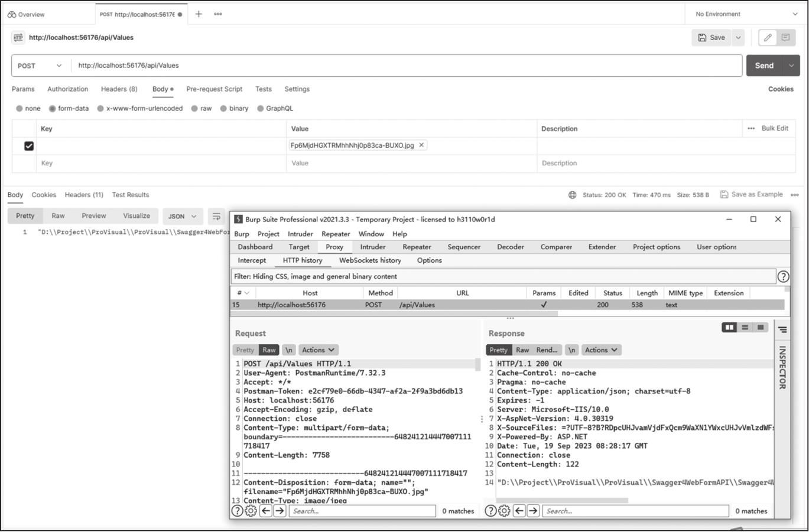
Task: Toggle the Request \n newline button
Action: tap(288, 350)
